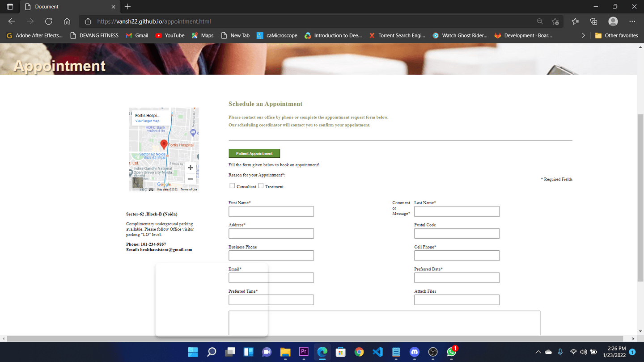The height and width of the screenshot is (362, 644).
Task: Focus the Business Phone field
Action: pos(271,256)
